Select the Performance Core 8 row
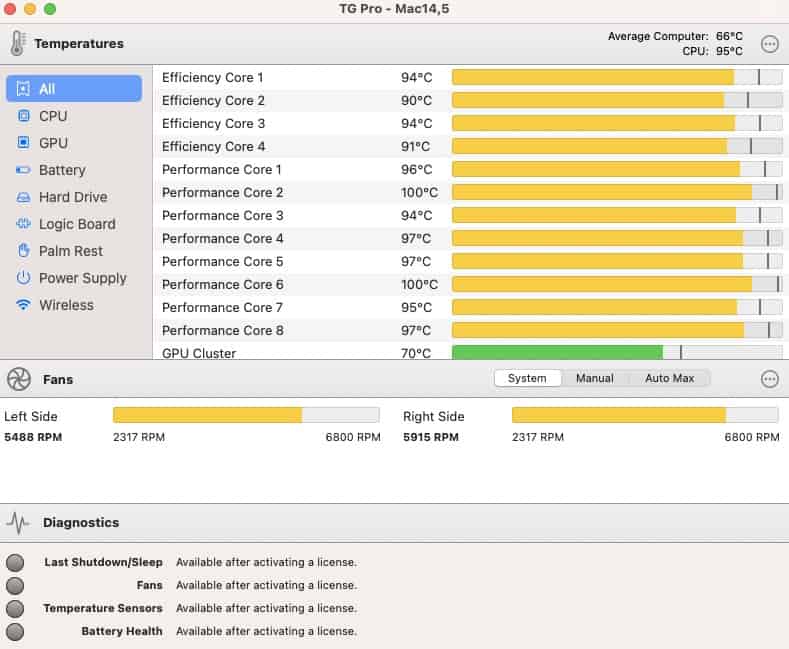The height and width of the screenshot is (649, 789). pyautogui.click(x=470, y=331)
